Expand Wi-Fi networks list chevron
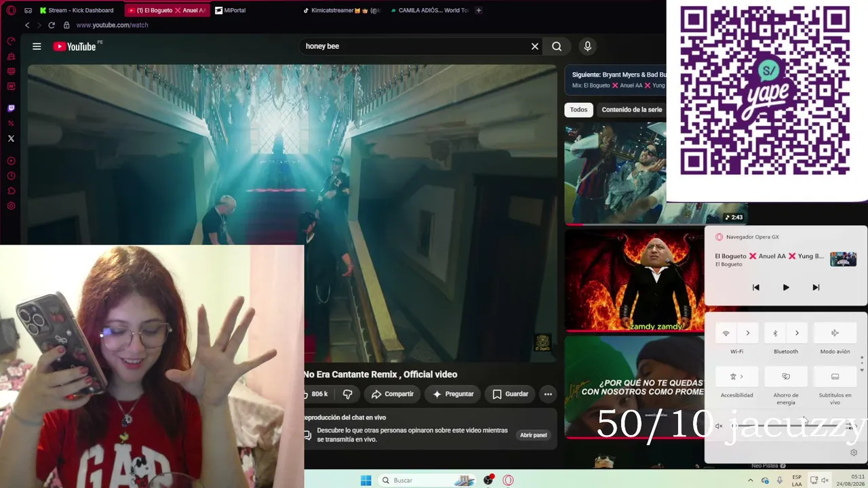Viewport: 868px width, 488px height. coord(748,333)
